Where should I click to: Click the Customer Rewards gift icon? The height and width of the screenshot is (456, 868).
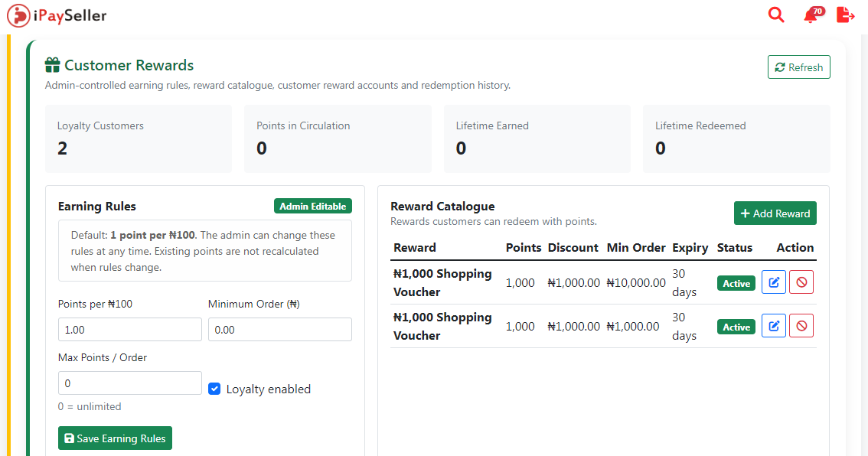(53, 65)
